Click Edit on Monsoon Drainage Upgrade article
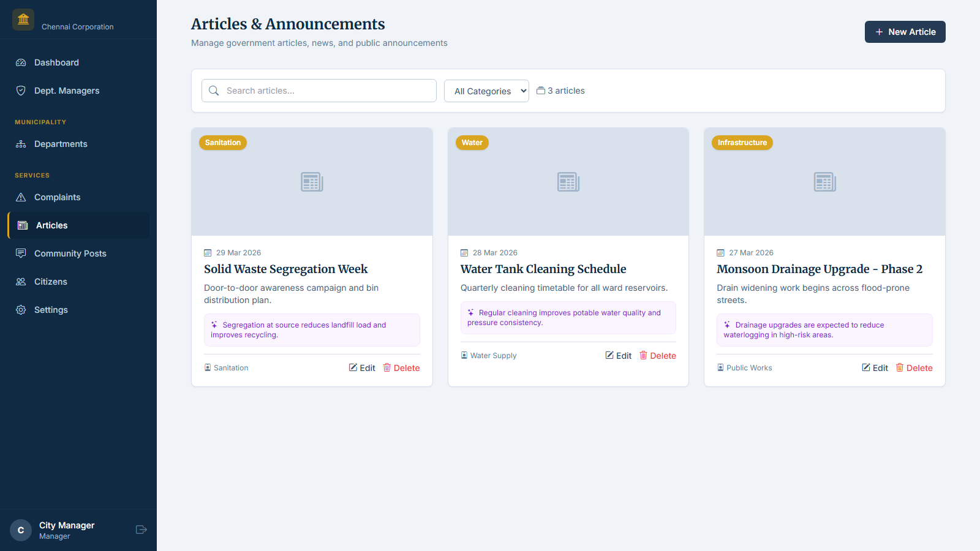This screenshot has width=980, height=551. [875, 367]
